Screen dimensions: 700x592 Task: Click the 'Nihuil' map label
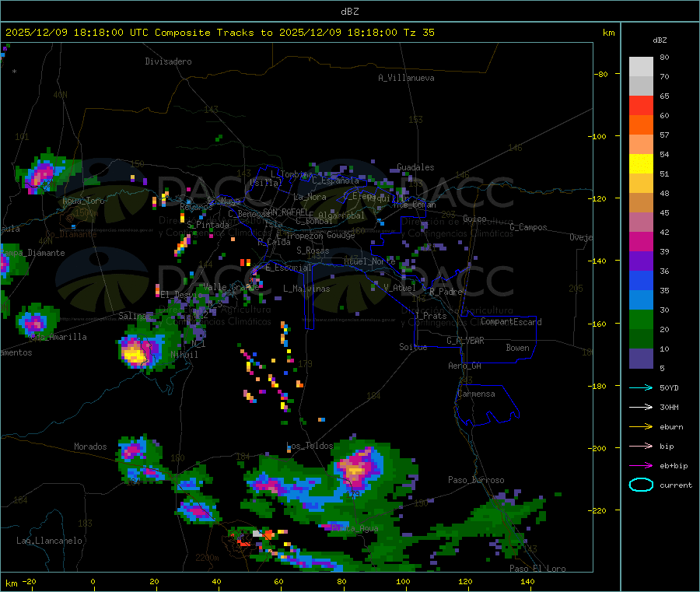pos(184,355)
